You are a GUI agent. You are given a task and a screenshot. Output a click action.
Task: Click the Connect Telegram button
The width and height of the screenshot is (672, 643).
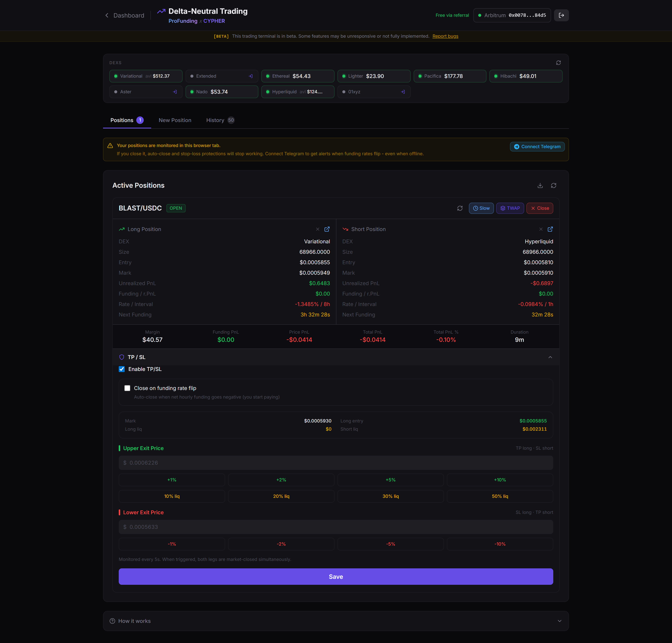click(537, 147)
